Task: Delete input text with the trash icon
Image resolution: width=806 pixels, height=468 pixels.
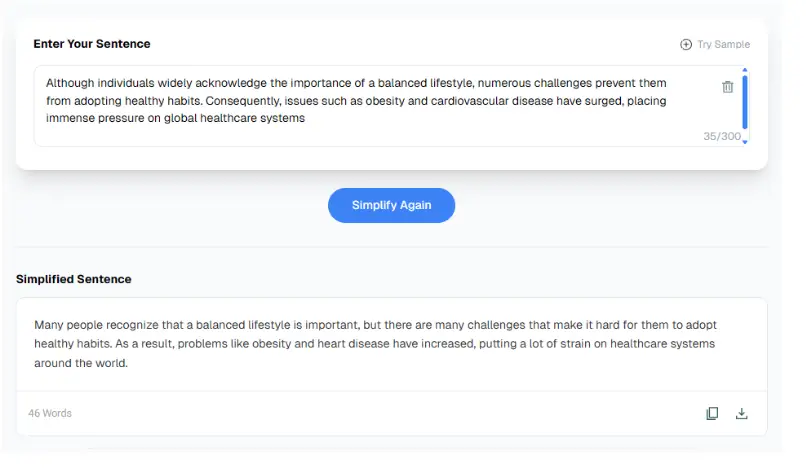Action: tap(727, 87)
